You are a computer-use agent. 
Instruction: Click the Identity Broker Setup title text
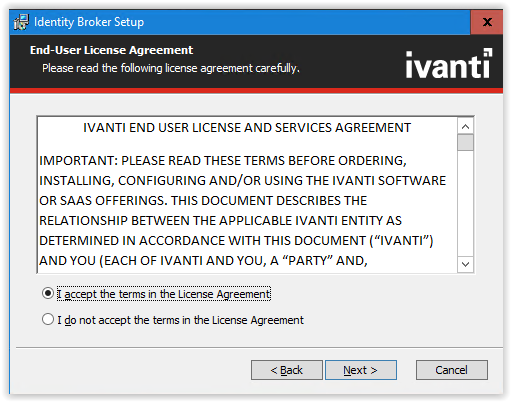89,22
